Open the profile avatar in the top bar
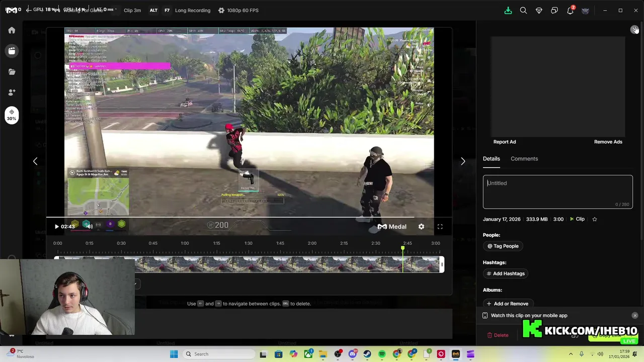Image resolution: width=644 pixels, height=362 pixels. point(585,10)
